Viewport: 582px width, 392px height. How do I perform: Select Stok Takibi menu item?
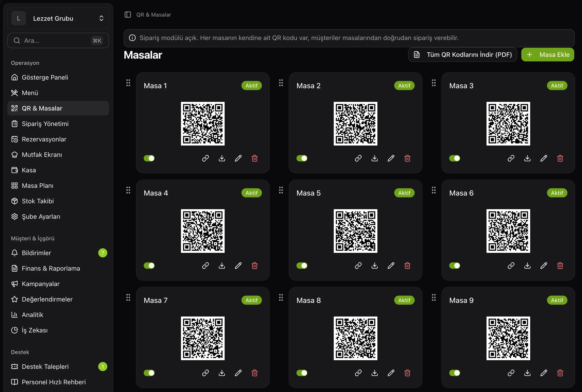58,201
